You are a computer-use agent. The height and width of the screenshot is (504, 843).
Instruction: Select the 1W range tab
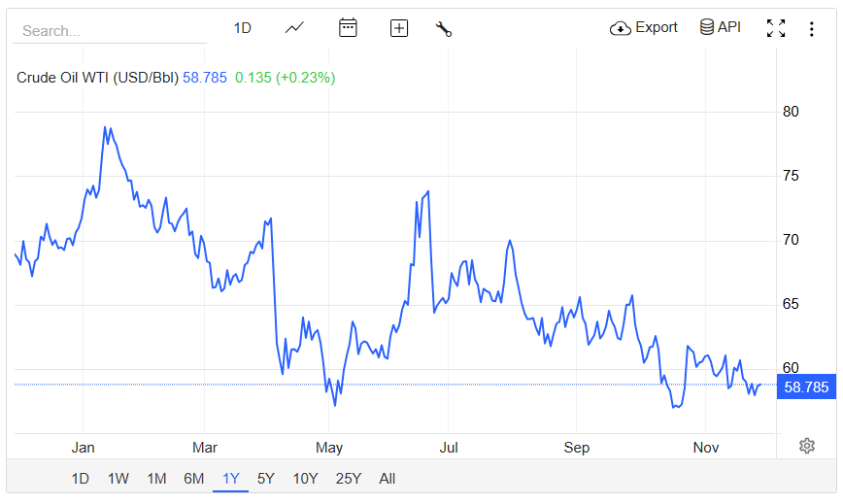click(118, 478)
